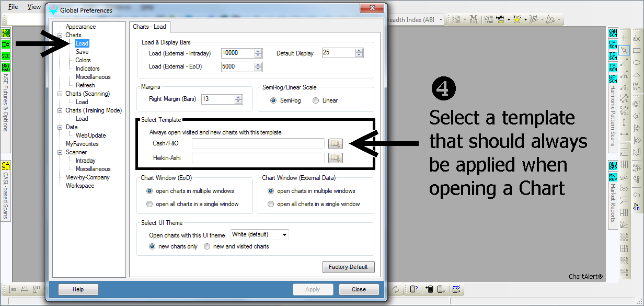Open the MKT REP report icon
This screenshot has height=306, width=644.
click(x=613, y=177)
